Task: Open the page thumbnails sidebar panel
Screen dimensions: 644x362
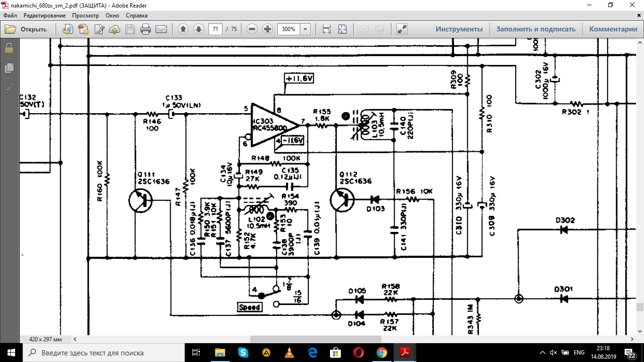Action: [9, 68]
